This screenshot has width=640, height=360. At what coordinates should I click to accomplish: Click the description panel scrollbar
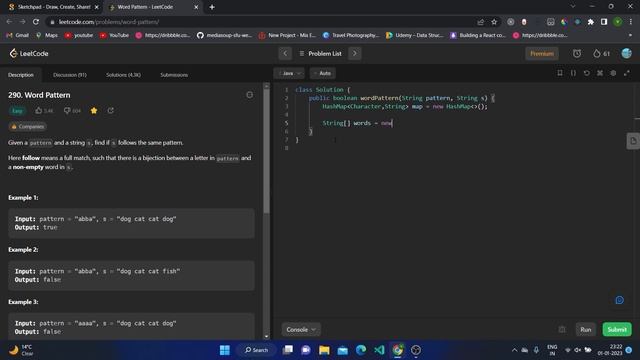(x=267, y=151)
